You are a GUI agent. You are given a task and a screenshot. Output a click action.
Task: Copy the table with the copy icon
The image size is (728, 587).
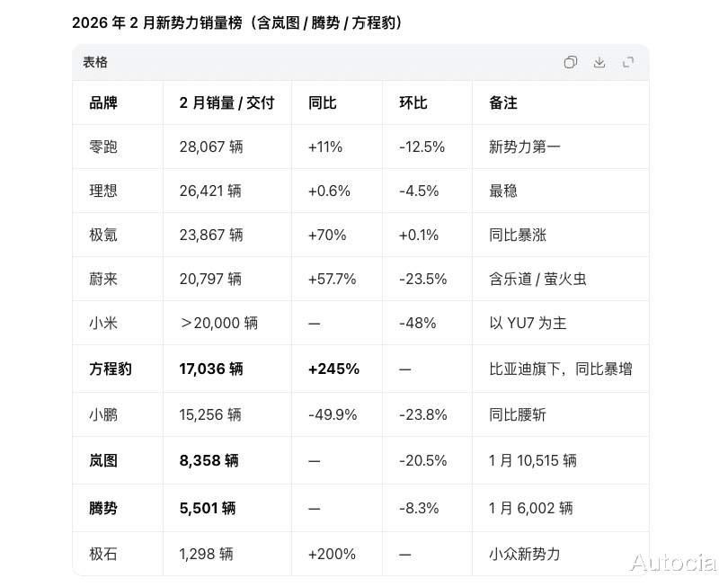[x=570, y=62]
